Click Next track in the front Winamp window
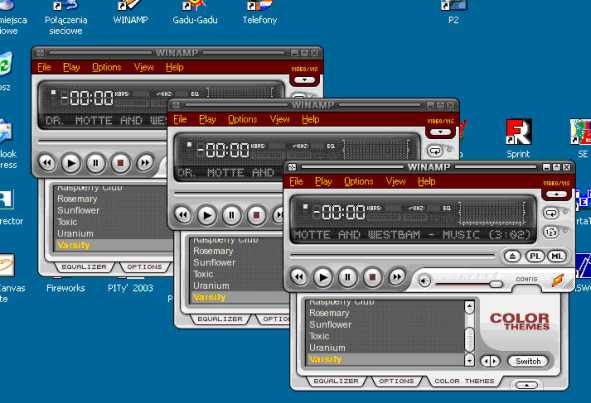591x403 pixels. click(x=397, y=277)
